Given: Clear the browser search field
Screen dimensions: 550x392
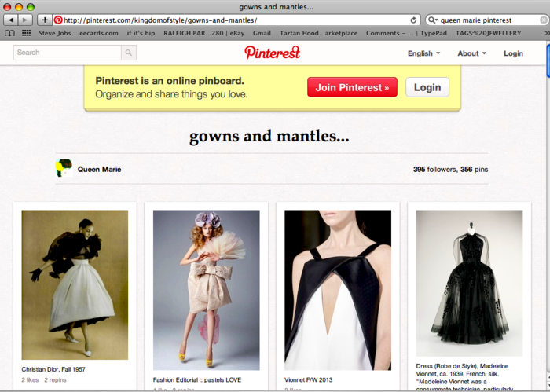Looking at the screenshot, I should [x=544, y=20].
